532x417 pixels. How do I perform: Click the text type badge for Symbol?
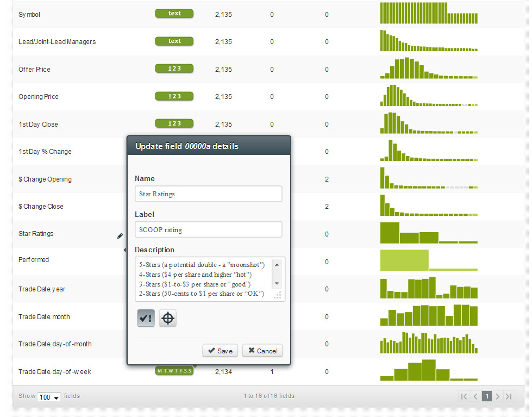point(174,14)
